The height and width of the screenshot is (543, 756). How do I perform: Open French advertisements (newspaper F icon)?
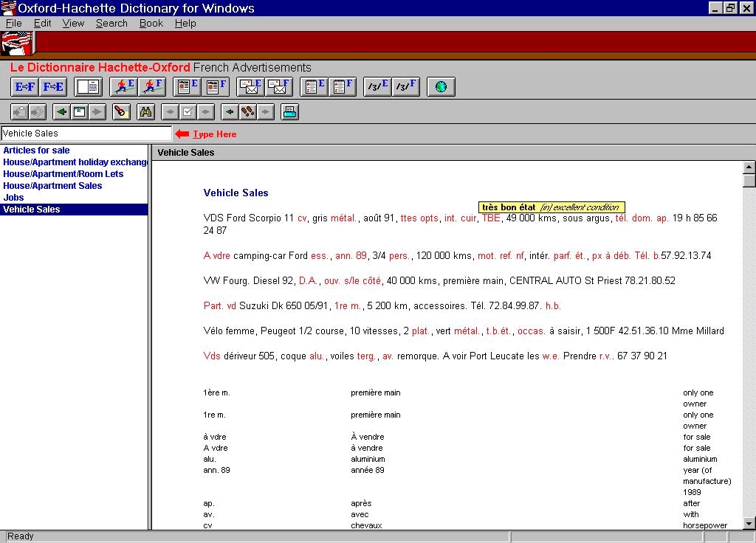tap(216, 87)
